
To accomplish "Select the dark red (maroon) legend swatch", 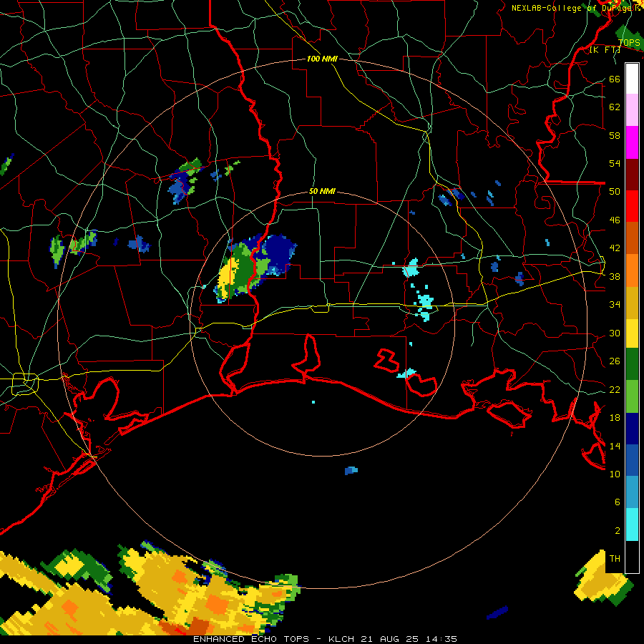I will [x=632, y=175].
